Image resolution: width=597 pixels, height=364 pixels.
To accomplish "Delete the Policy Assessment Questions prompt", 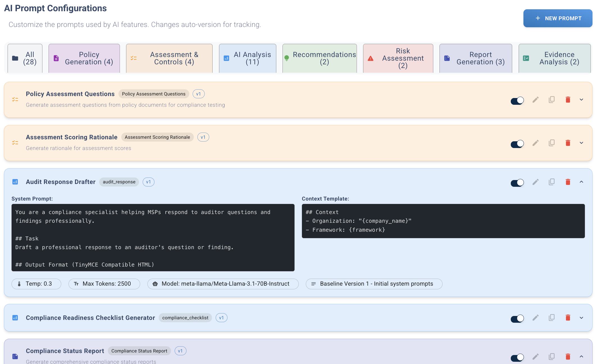I will click(x=568, y=100).
